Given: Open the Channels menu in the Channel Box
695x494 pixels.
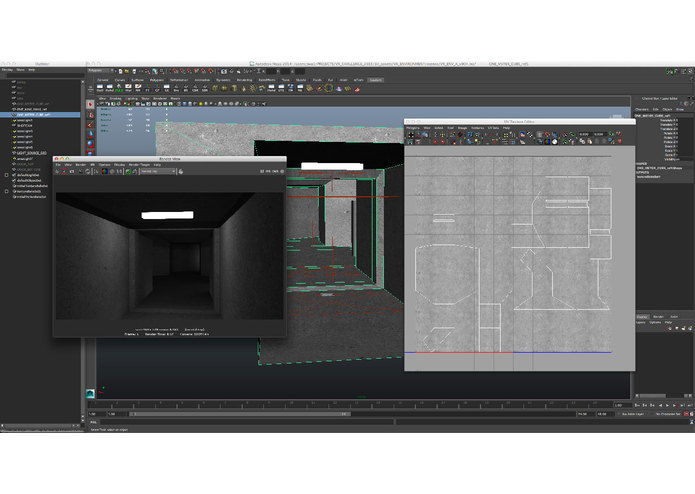Looking at the screenshot, I should pyautogui.click(x=641, y=109).
